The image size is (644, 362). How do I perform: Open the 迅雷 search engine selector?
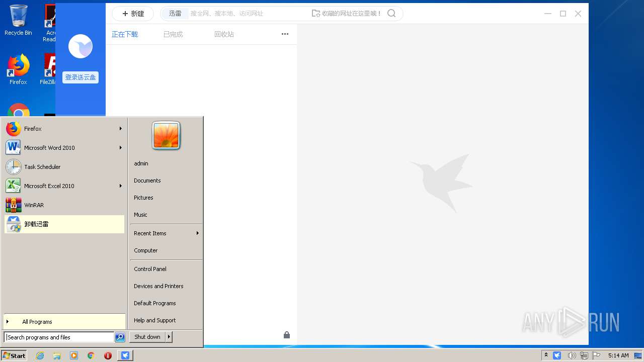175,14
